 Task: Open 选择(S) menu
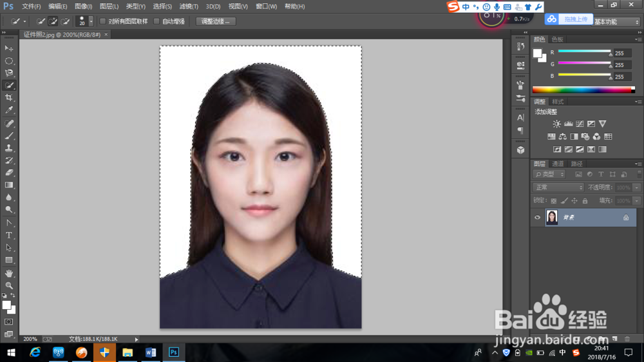[x=162, y=6]
